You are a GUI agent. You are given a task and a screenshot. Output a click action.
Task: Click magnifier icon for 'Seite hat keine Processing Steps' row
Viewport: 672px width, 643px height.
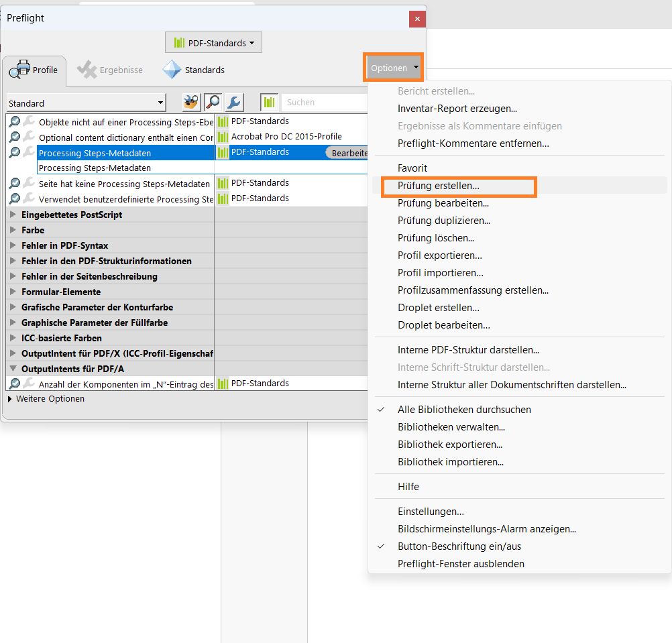[x=15, y=183]
